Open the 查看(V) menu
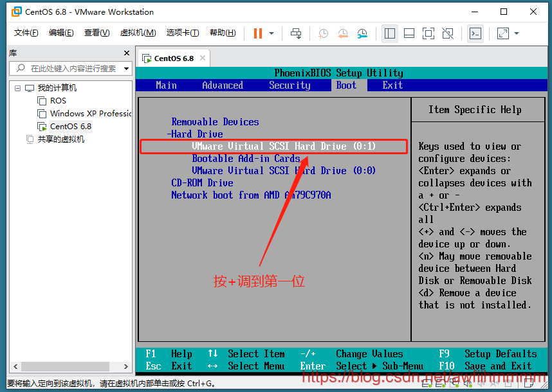 pyautogui.click(x=97, y=33)
